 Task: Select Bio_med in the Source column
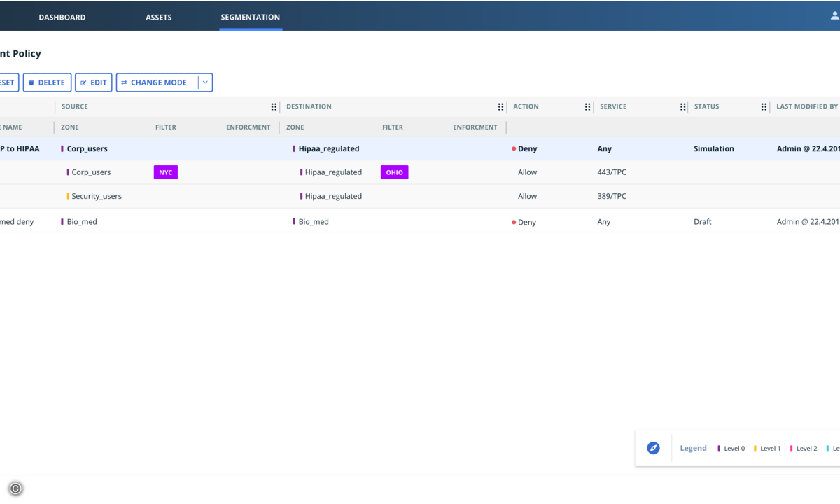(x=82, y=222)
